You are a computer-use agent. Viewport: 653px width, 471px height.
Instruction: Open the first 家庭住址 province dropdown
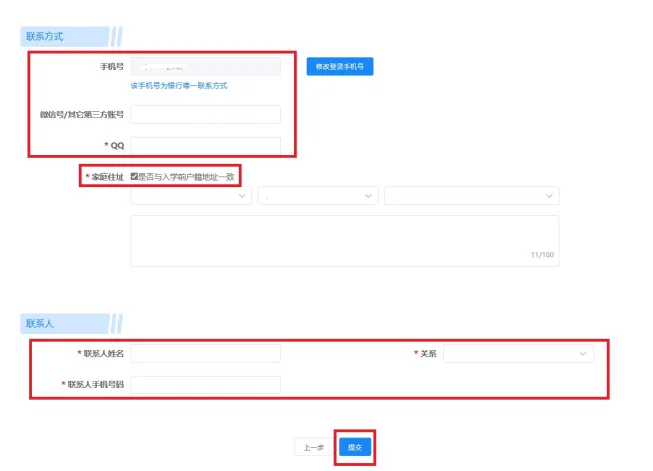click(x=190, y=197)
